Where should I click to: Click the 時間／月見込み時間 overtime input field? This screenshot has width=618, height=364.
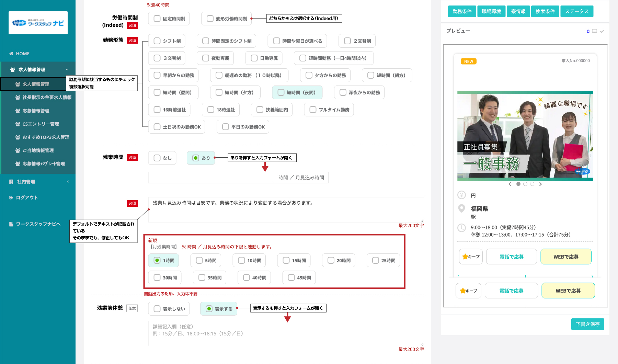(x=211, y=178)
